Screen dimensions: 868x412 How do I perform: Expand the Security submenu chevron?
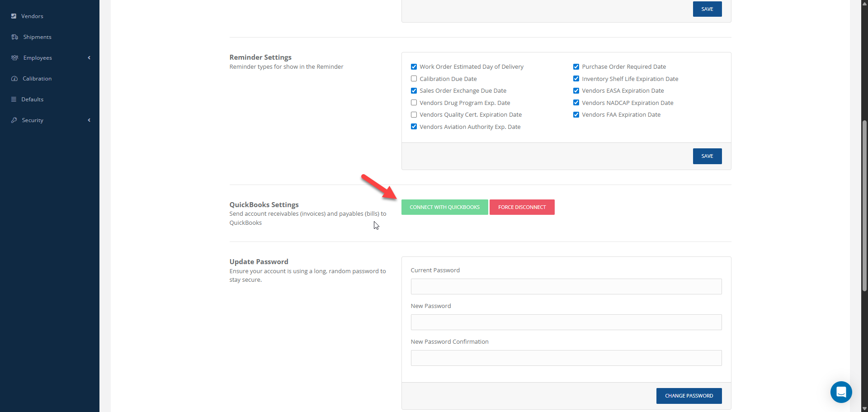click(89, 120)
